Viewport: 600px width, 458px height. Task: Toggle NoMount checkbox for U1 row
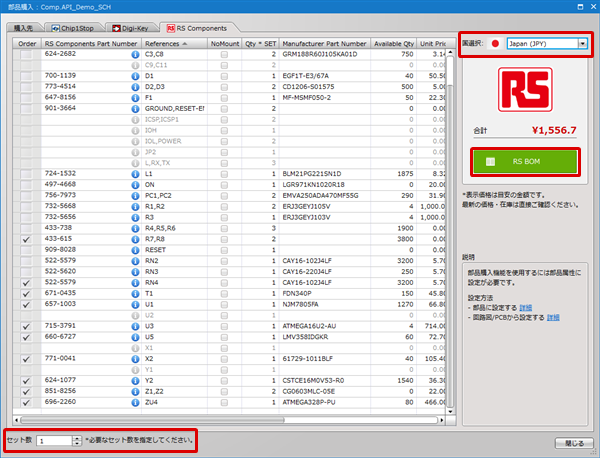224,305
